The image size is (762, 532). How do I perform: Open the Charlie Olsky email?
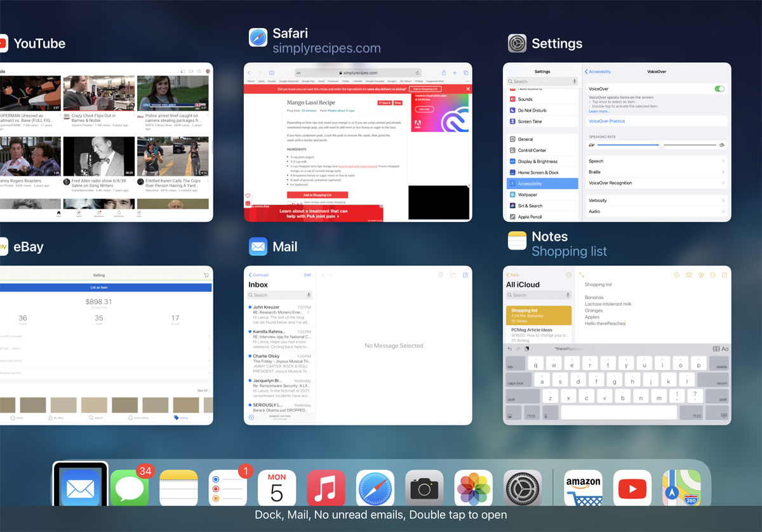(x=280, y=364)
